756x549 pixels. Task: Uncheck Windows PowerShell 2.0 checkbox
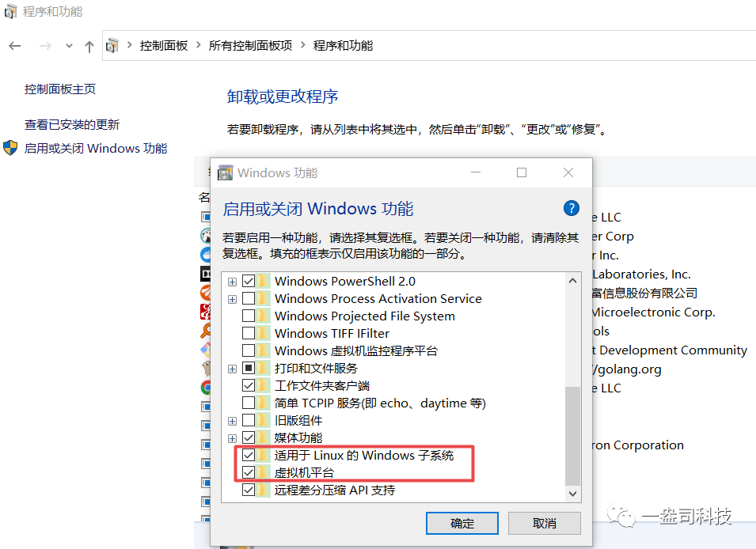[x=249, y=281]
